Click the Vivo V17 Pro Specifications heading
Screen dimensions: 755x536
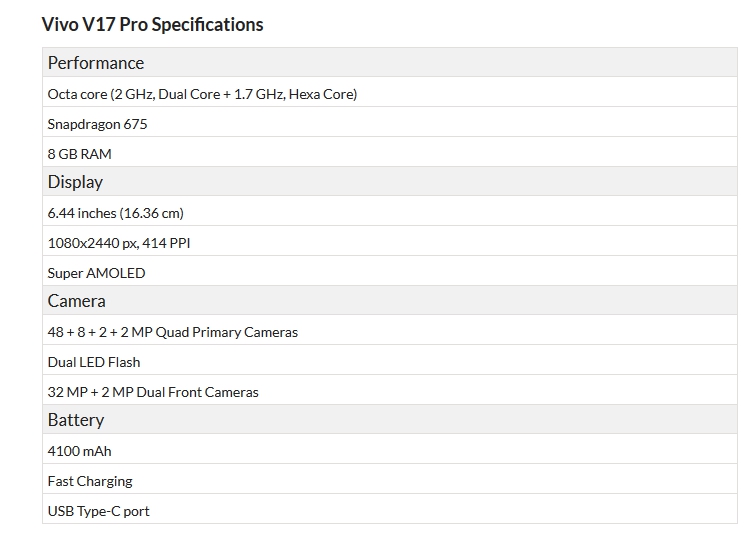click(x=152, y=24)
